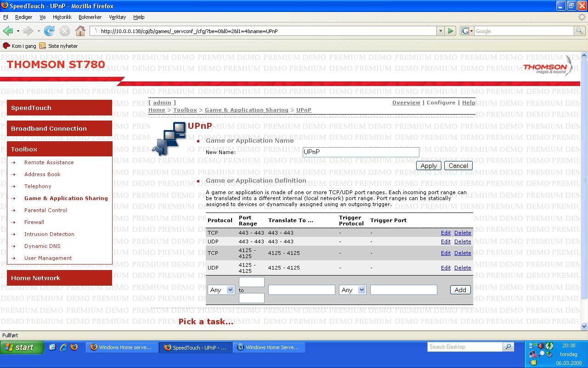Launch Firefox from quick launch icon
Image resolution: width=588 pixels, height=368 pixels.
(73, 347)
